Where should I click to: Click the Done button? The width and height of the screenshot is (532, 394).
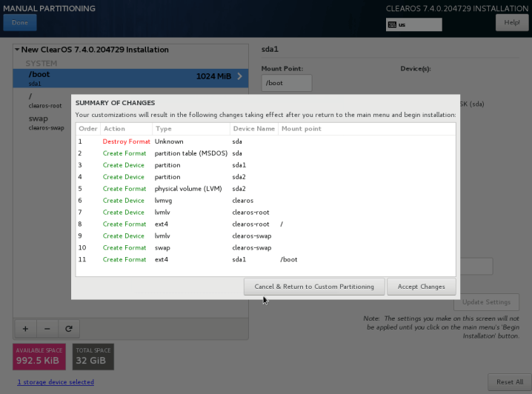coord(20,23)
